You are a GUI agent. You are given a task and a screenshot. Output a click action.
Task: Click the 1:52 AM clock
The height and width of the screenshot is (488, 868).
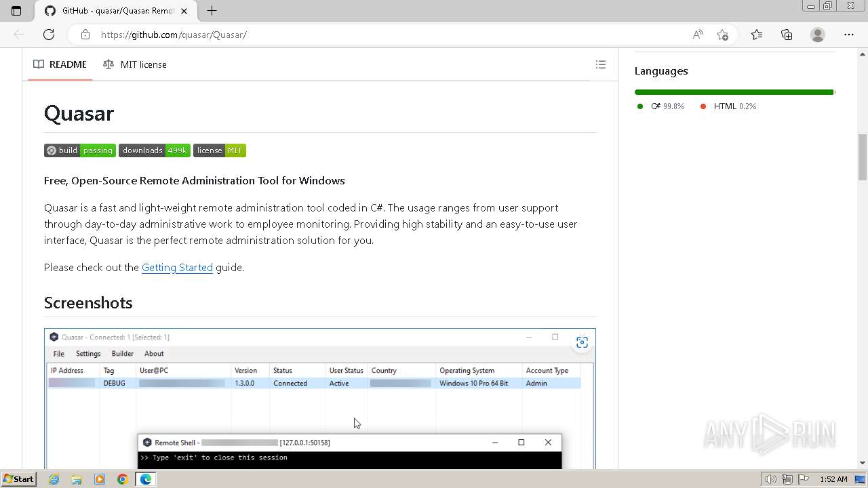point(833,479)
